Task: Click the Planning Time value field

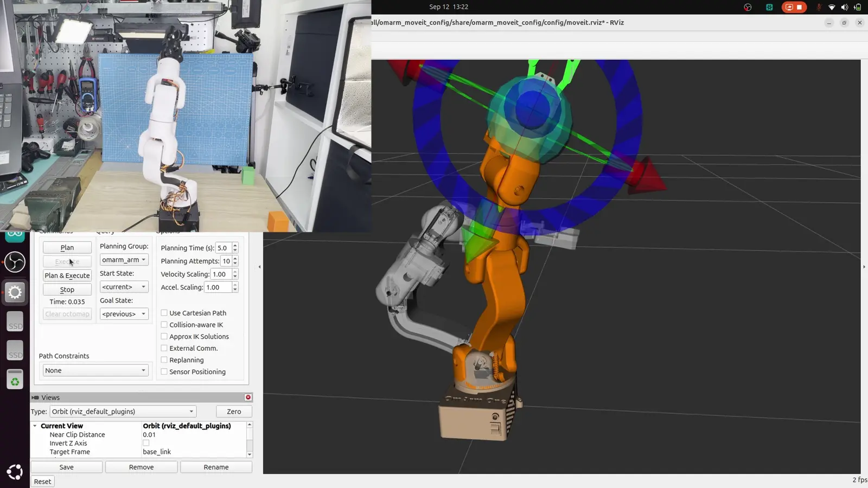Action: coord(224,248)
